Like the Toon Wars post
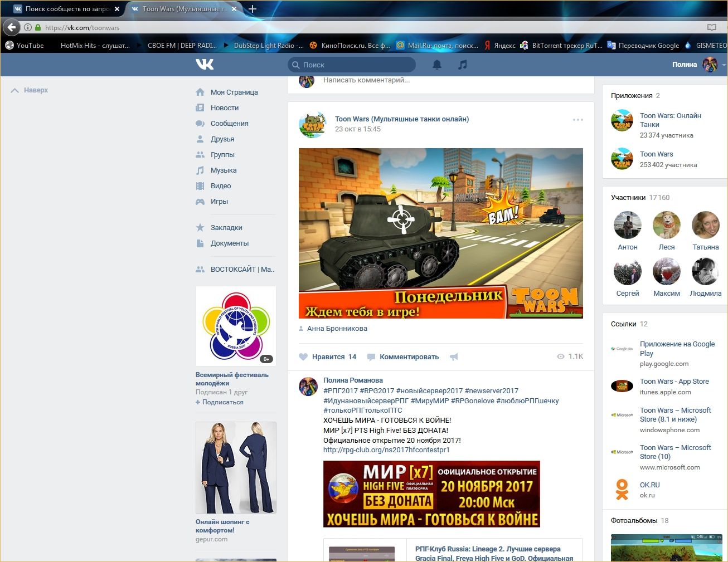This screenshot has width=728, height=562. pos(304,357)
